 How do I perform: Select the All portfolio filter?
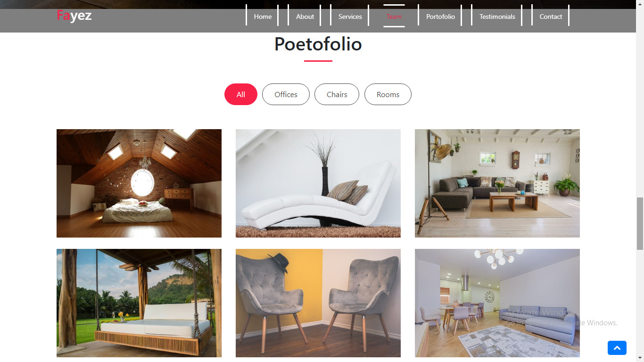pos(241,94)
